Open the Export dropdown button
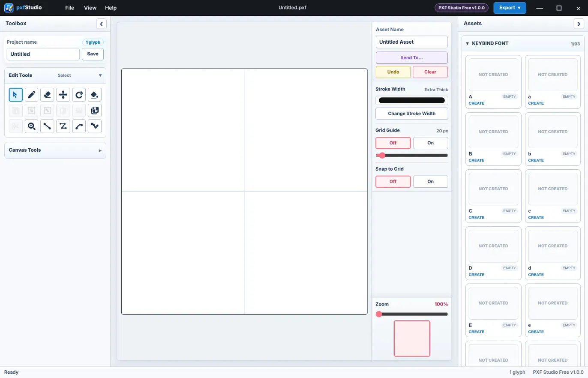This screenshot has height=378, width=588. 510,8
